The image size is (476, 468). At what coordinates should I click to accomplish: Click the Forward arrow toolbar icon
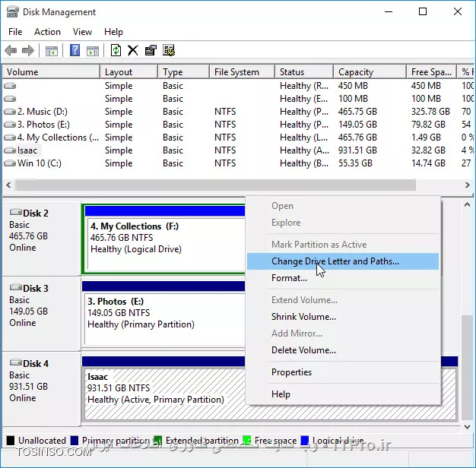tap(28, 50)
